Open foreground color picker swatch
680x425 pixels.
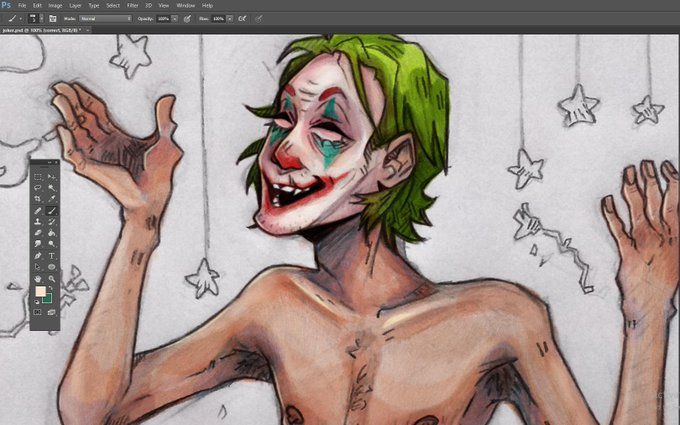pyautogui.click(x=40, y=291)
